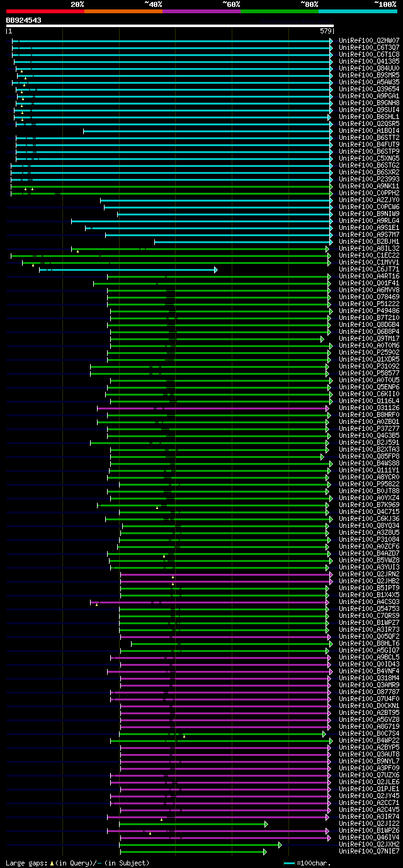Click label UniRef100_Q2JRN2
The width and height of the screenshot is (403, 868).
tap(369, 574)
